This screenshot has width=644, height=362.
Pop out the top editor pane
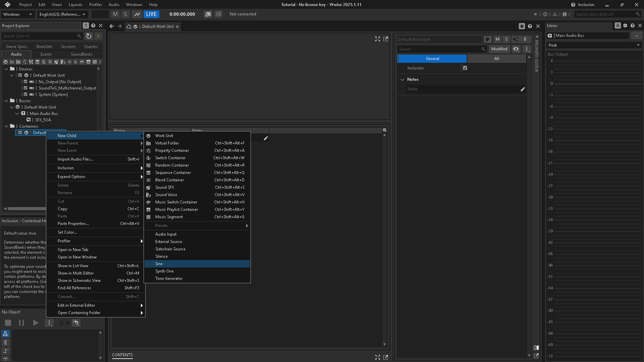pyautogui.click(x=386, y=39)
